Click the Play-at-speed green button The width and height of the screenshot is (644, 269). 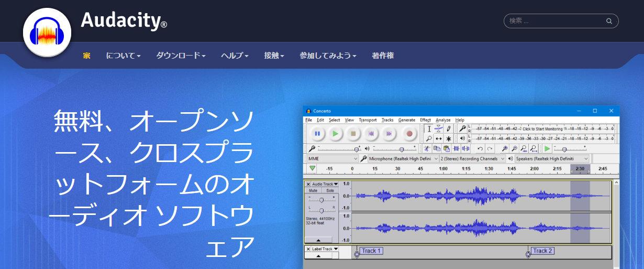(x=547, y=148)
